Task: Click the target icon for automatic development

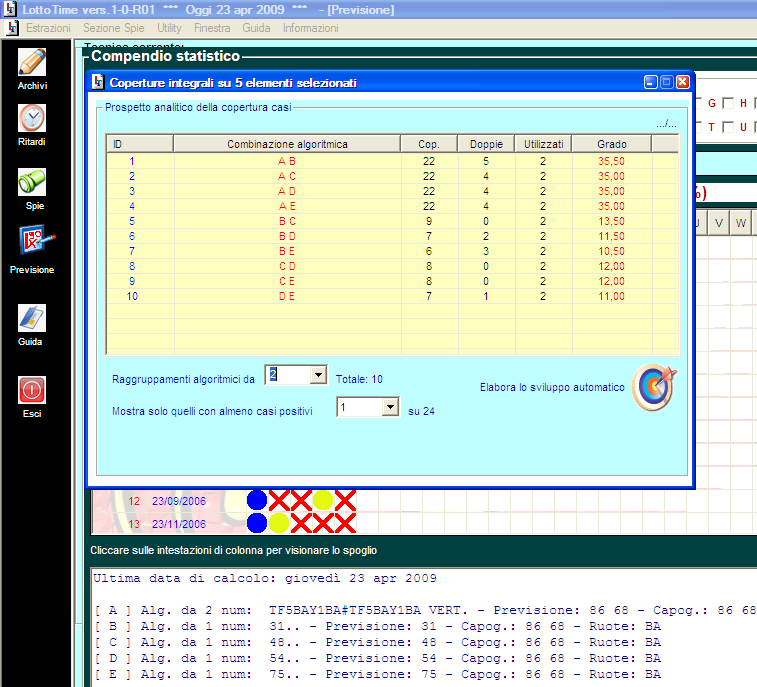Action: 655,387
